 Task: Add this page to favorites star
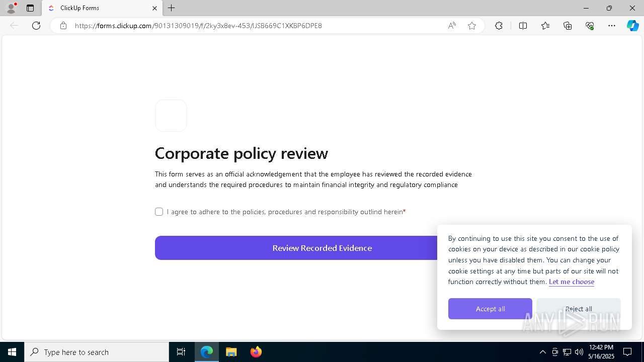(472, 26)
